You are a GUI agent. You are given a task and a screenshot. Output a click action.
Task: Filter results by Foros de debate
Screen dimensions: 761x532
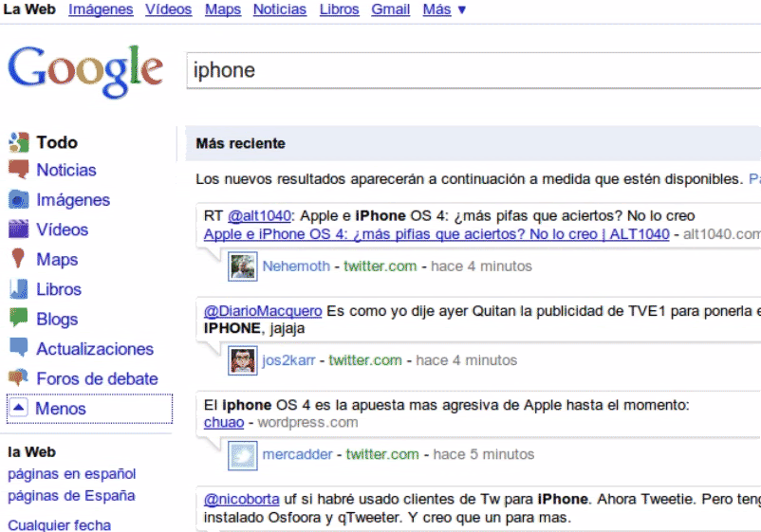click(x=97, y=378)
